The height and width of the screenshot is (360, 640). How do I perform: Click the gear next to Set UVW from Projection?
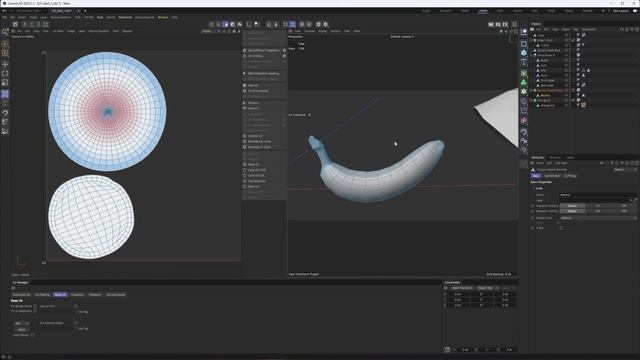(284, 50)
